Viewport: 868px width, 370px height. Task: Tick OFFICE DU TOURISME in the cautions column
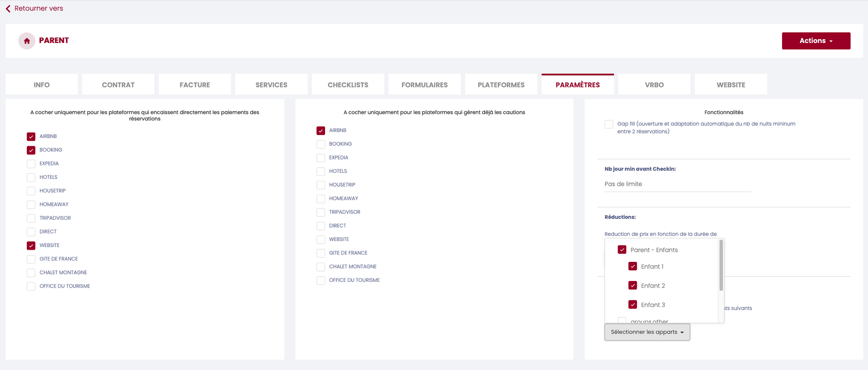(321, 281)
